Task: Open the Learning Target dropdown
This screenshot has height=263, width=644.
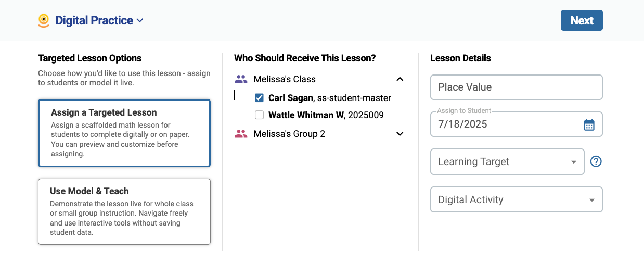Action: (x=507, y=162)
